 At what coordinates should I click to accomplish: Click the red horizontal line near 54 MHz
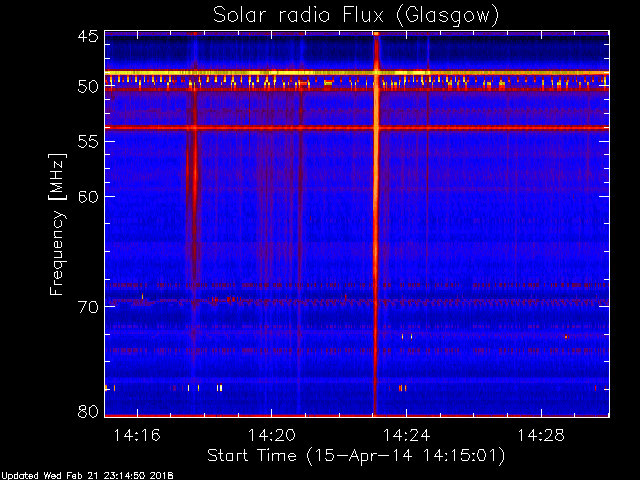[x=357, y=128]
